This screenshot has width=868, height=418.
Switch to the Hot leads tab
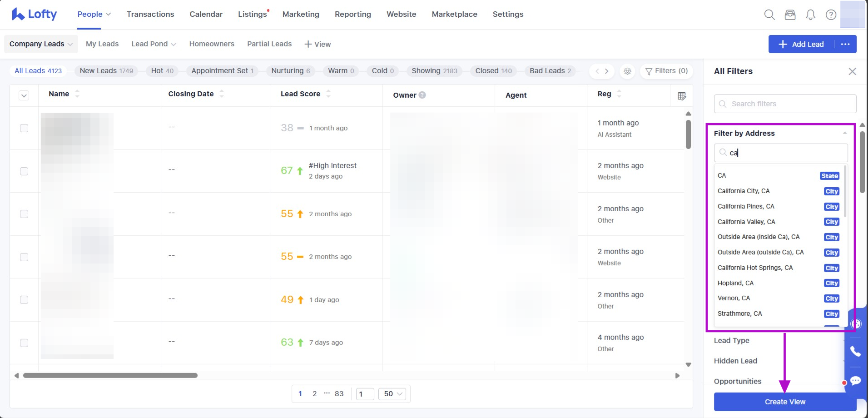click(x=162, y=71)
